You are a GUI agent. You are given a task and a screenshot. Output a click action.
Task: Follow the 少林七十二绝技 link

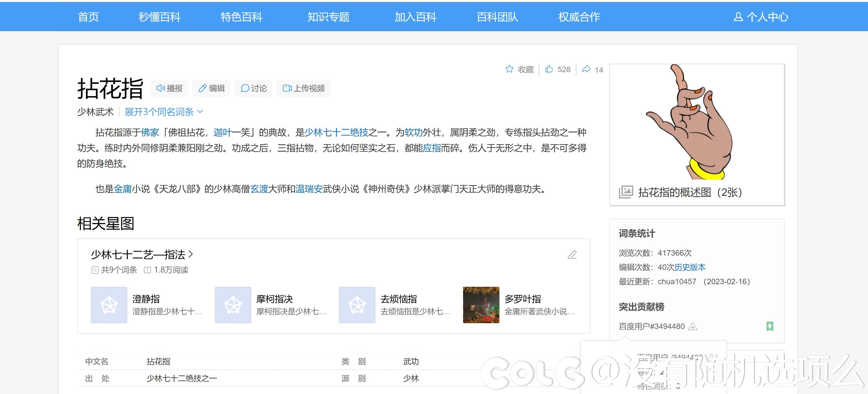pos(336,133)
